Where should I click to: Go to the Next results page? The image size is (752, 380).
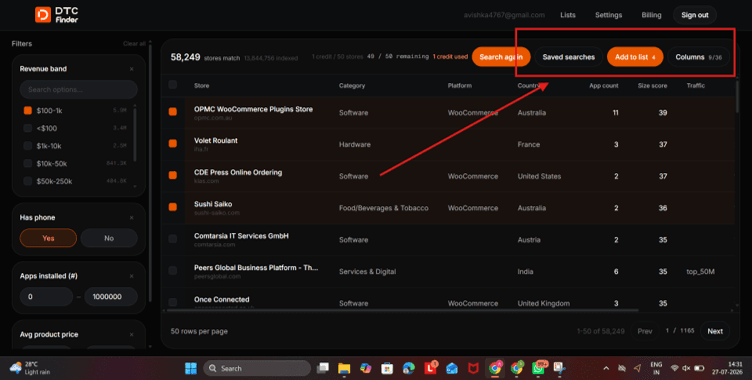pos(715,331)
